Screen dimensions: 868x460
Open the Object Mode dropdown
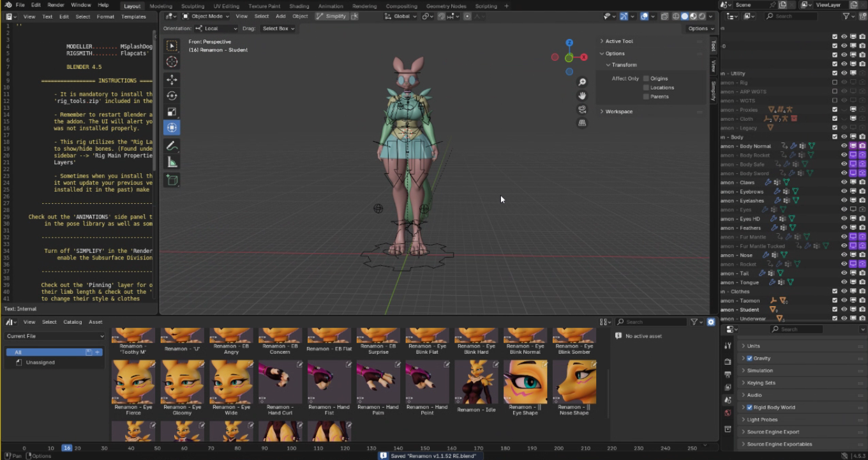pyautogui.click(x=202, y=16)
